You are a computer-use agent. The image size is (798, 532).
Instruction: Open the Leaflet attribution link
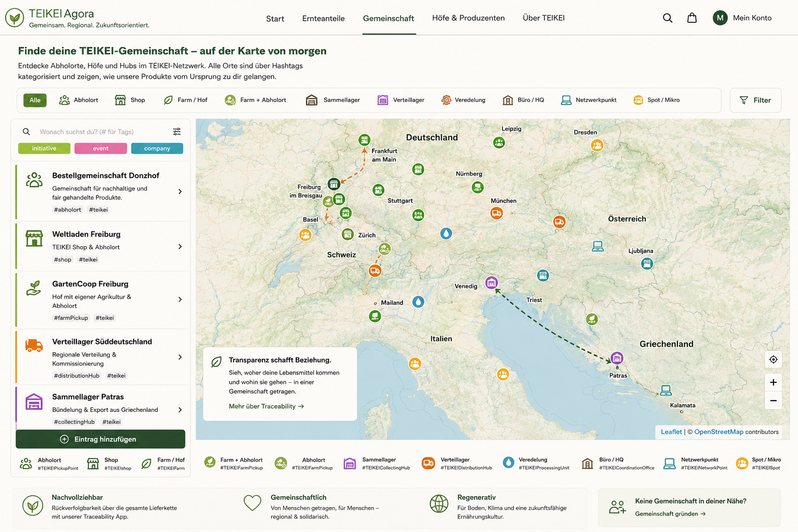point(671,432)
